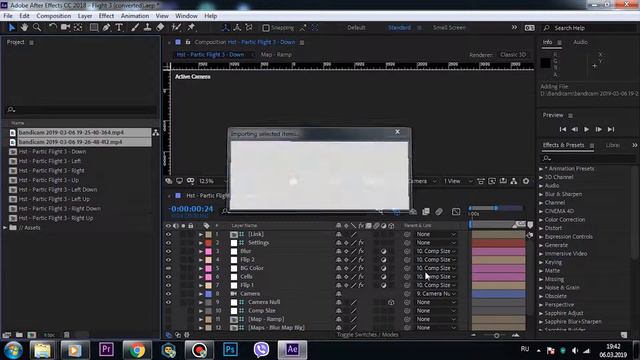Select the Pen tool
This screenshot has width=640, height=360.
(x=106, y=27)
